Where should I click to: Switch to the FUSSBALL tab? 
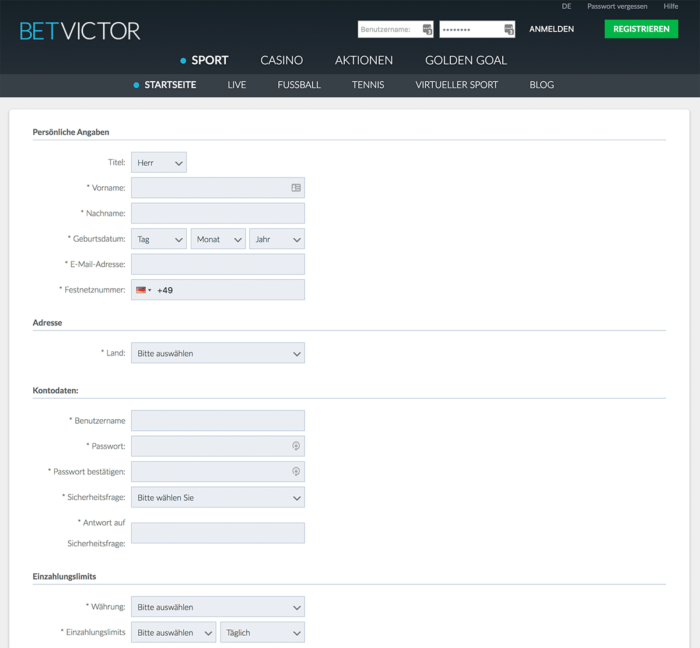coord(299,85)
